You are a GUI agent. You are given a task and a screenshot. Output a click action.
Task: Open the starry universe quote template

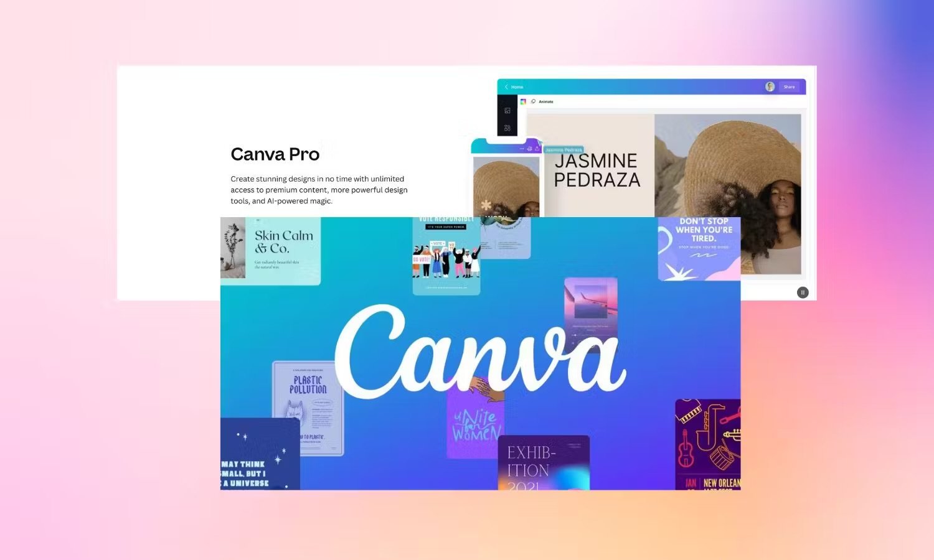click(260, 454)
